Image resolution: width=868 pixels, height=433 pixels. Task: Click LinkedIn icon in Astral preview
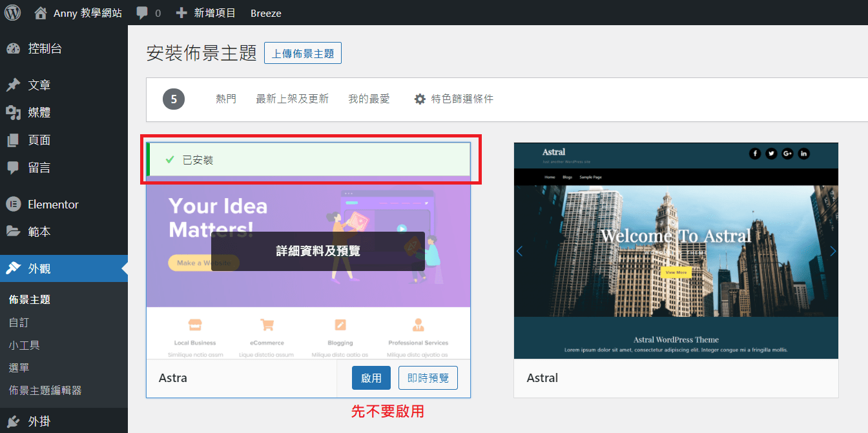click(803, 154)
